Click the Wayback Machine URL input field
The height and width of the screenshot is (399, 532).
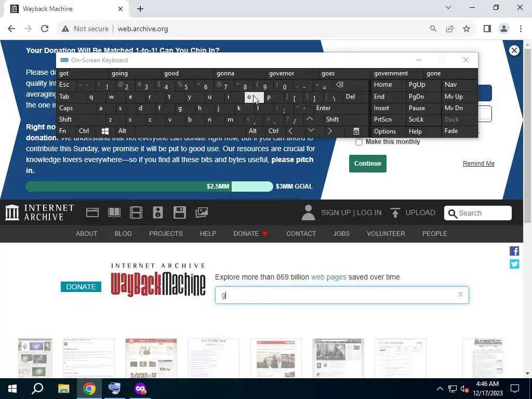(x=342, y=295)
